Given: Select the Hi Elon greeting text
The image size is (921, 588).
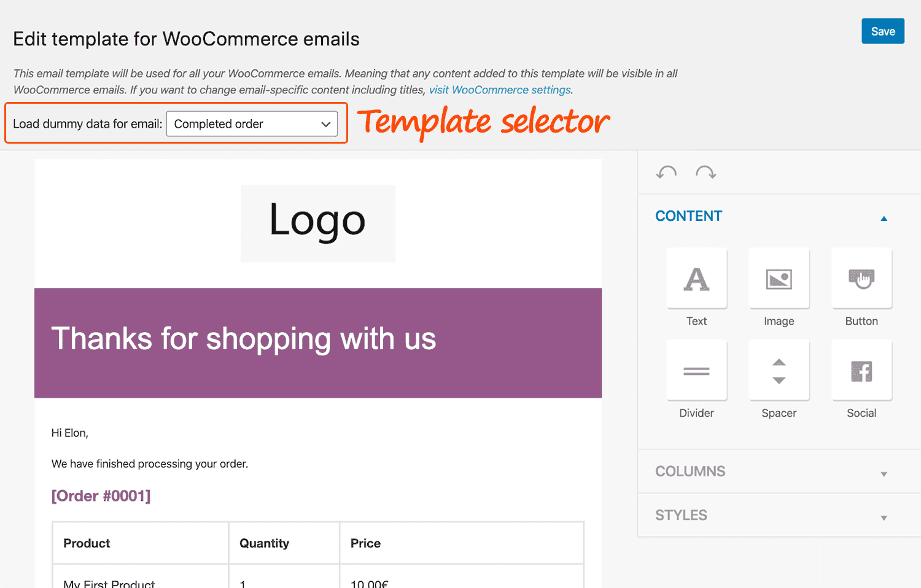Looking at the screenshot, I should (70, 433).
